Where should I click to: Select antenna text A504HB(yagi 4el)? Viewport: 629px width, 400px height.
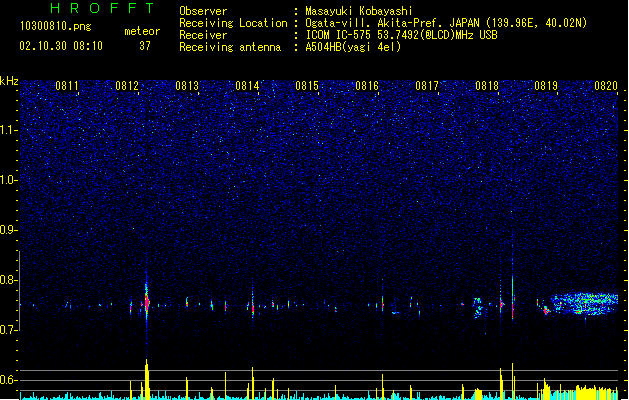point(353,47)
